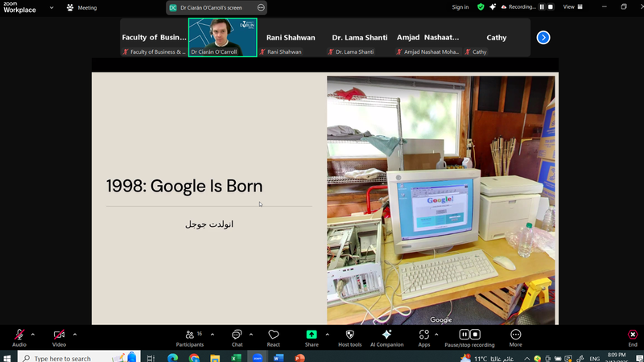The image size is (644, 362).
Task: Click slide title 1998: Google Is Born
Action: pos(184,186)
